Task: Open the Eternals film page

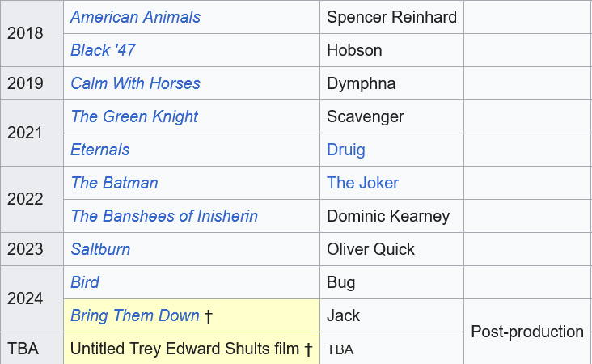Action: coord(99,150)
